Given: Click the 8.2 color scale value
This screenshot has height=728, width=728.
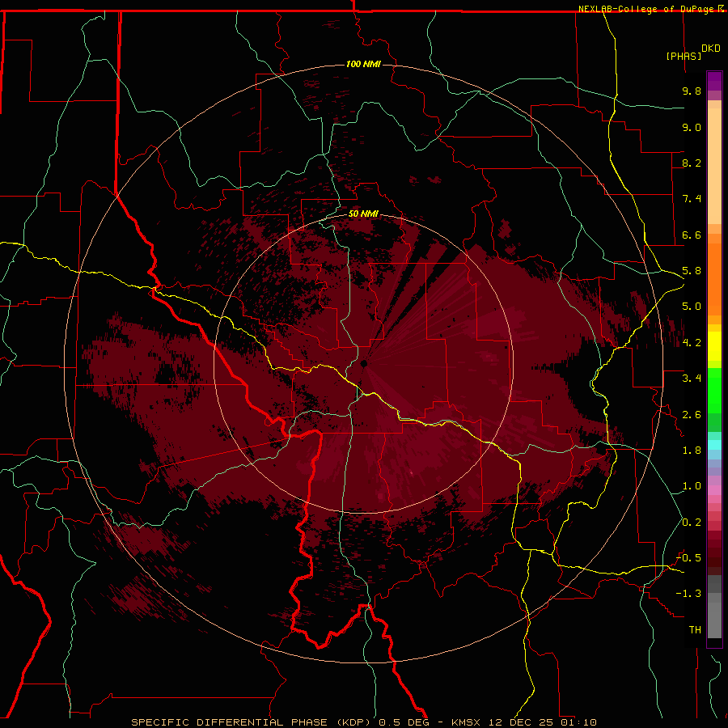Looking at the screenshot, I should [692, 163].
